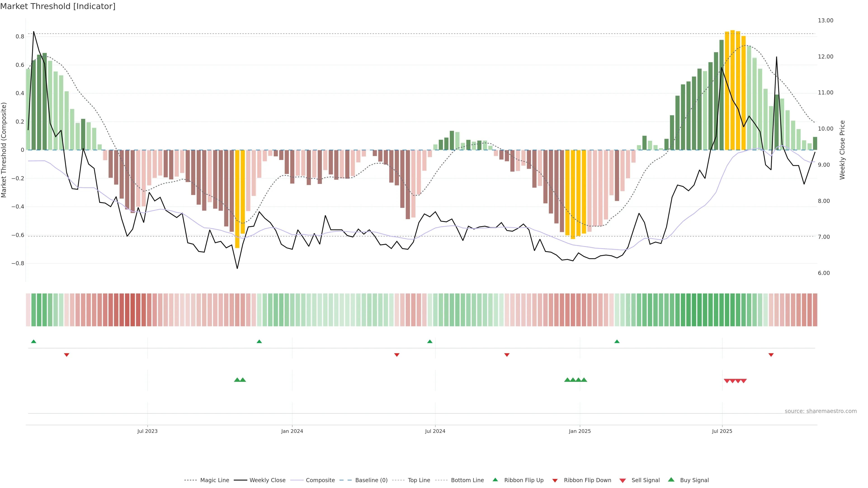
Task: Toggle the Bottom Line legend entry
Action: coord(467,480)
